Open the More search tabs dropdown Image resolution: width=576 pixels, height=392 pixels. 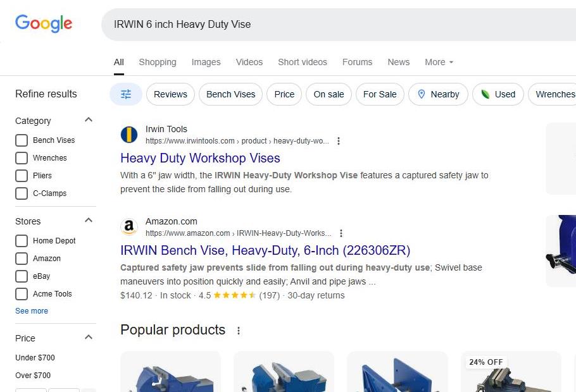click(x=439, y=62)
